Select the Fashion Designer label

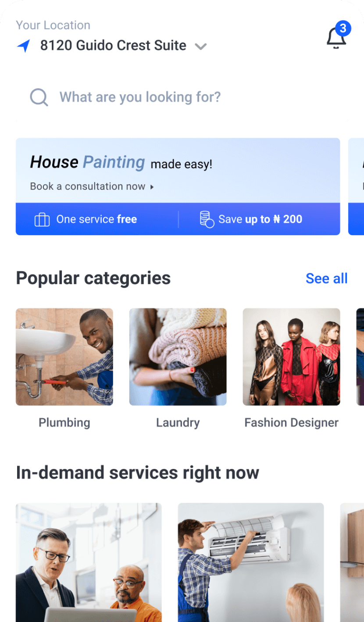coord(292,423)
